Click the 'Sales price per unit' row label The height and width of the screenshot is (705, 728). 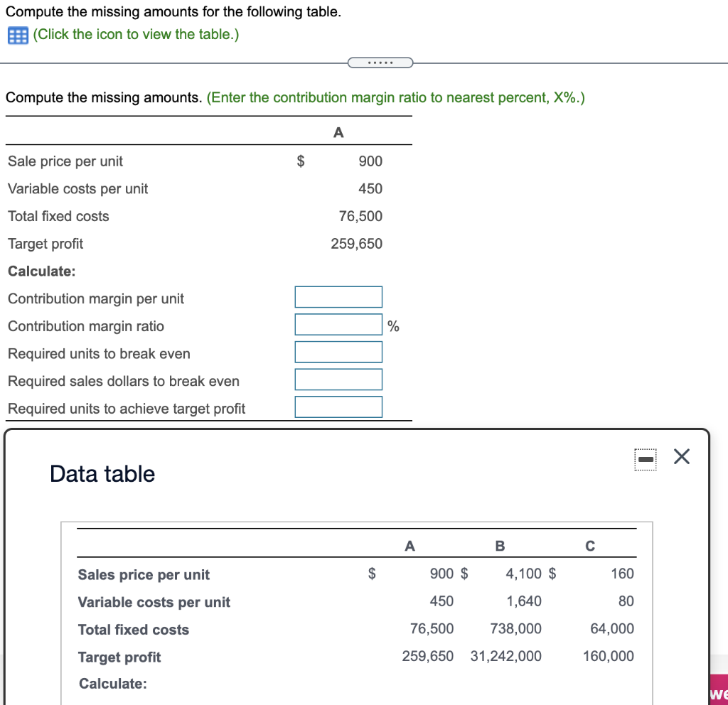click(144, 574)
